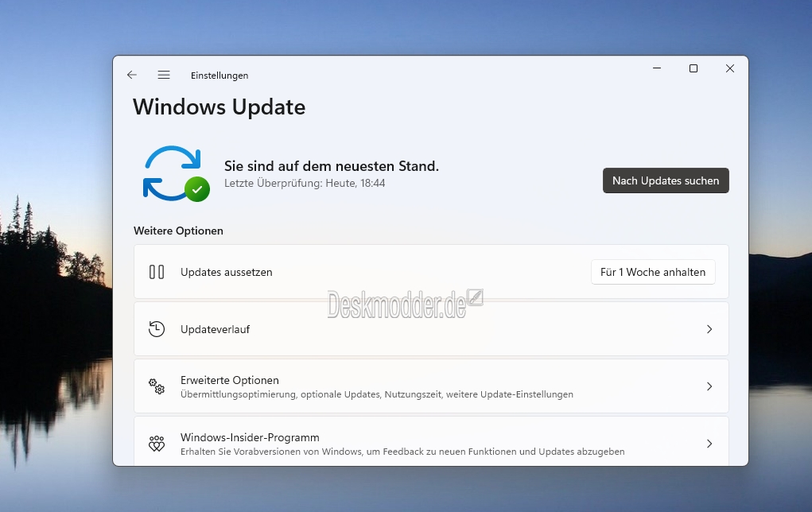This screenshot has height=512, width=812.
Task: Click Für 1 Woche anhalten button
Action: pos(652,272)
